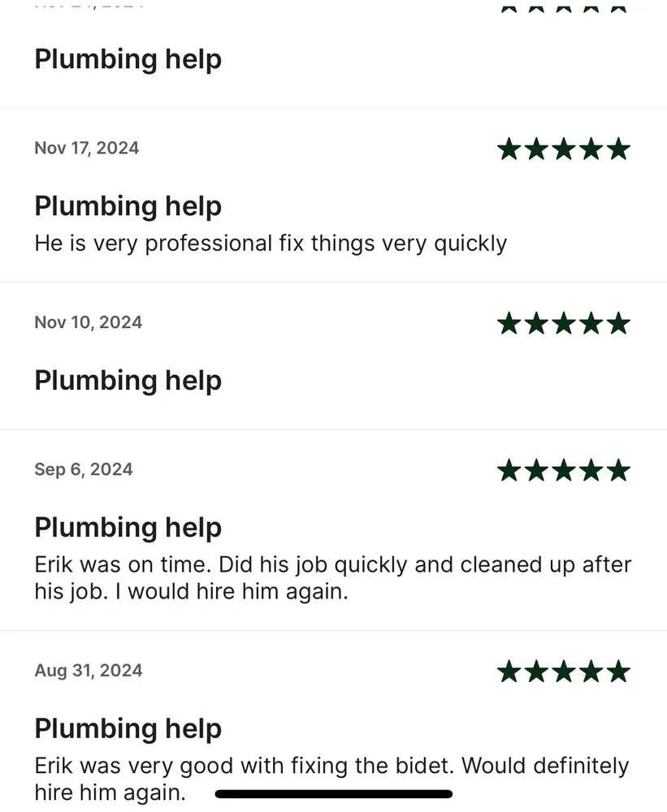Tap the topmost Plumbing help heading
Image resolution: width=667 pixels, height=812 pixels.
(128, 59)
